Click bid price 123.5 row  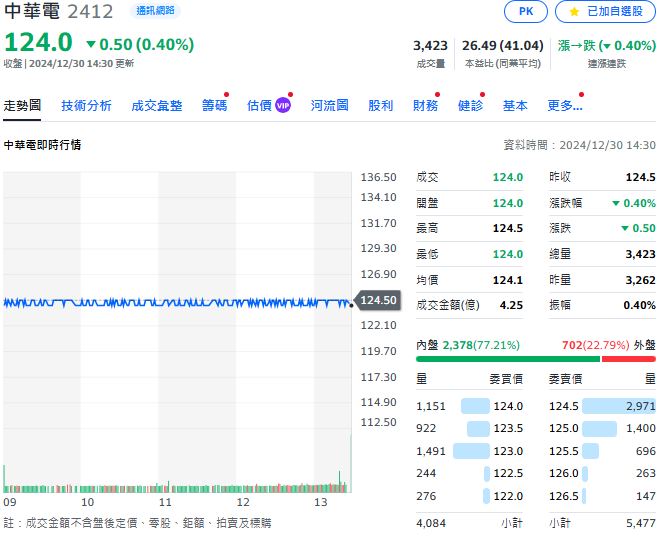469,429
